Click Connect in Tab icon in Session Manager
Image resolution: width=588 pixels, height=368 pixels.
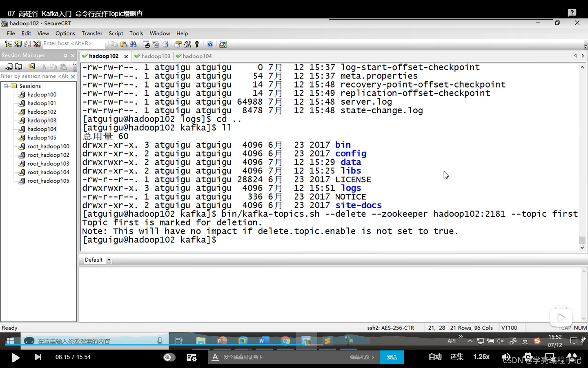point(18,66)
